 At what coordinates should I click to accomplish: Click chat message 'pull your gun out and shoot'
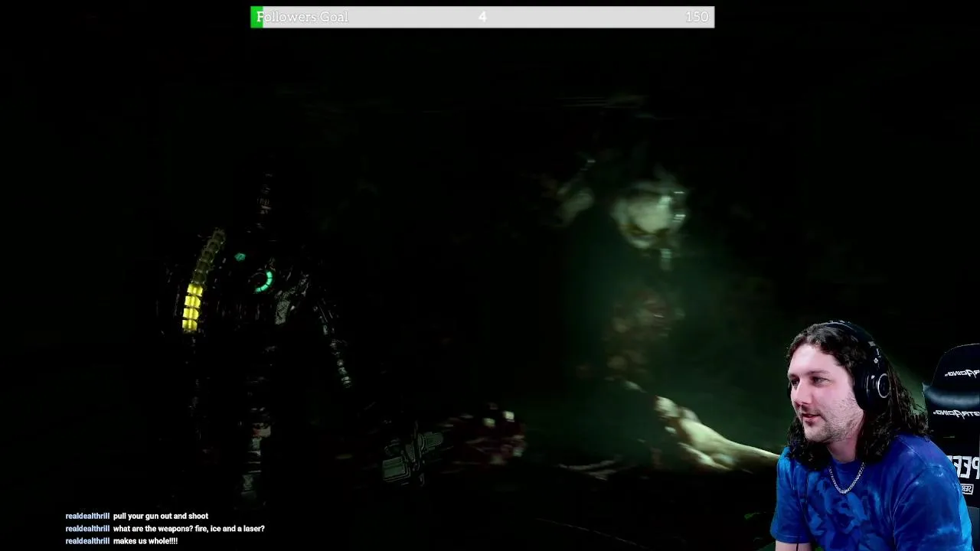(x=161, y=517)
